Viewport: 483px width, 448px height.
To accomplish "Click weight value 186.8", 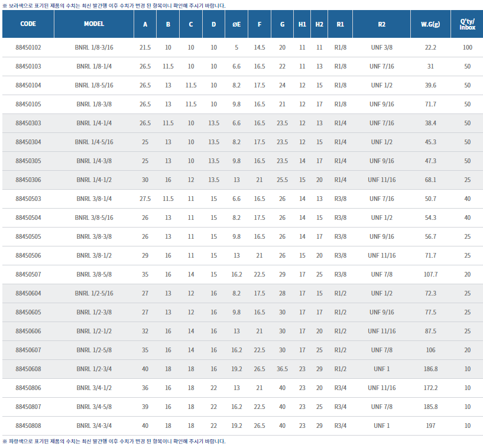I will point(430,369).
